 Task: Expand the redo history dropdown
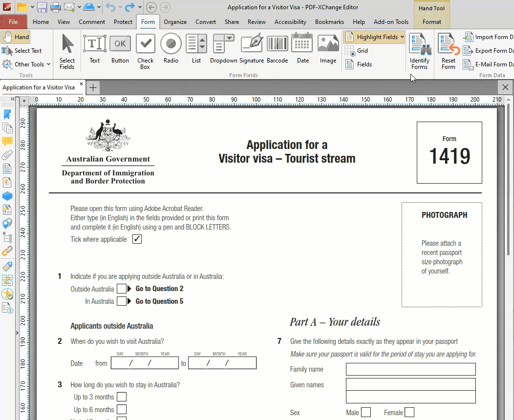tap(140, 7)
